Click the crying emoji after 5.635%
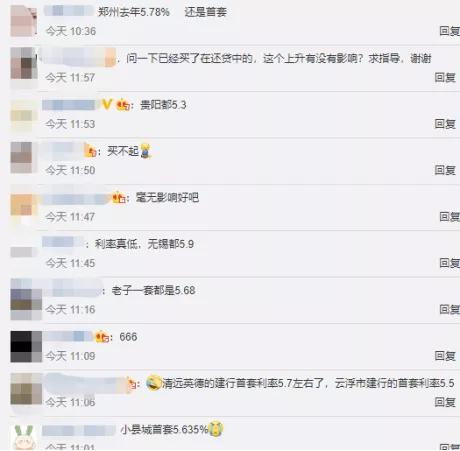This screenshot has width=460, height=451. click(x=216, y=429)
